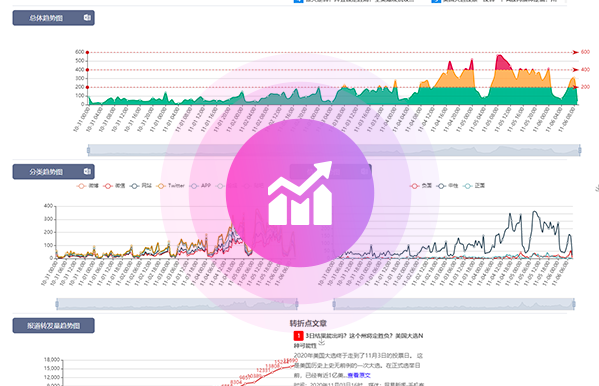Viewport: 599px width, 386px height.
Task: Toggle the 微博 legend series
Action: 88,186
